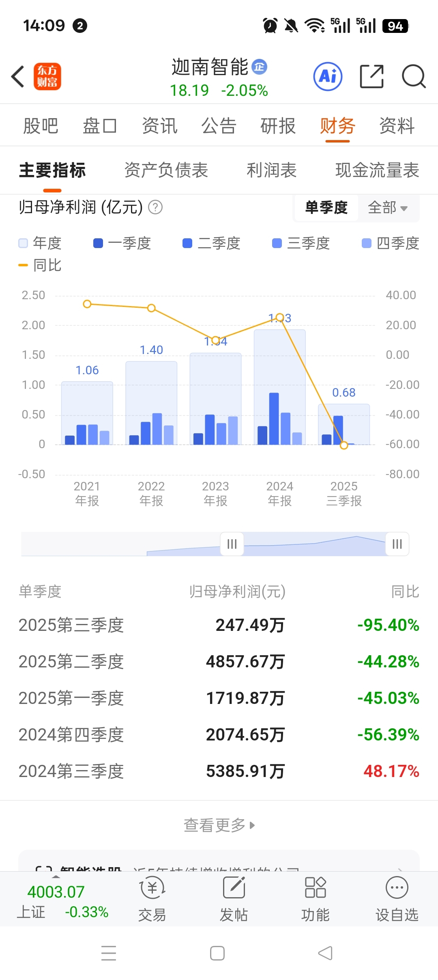Toggle 一季度 legend series
Screen dimensions: 438x980
[122, 243]
